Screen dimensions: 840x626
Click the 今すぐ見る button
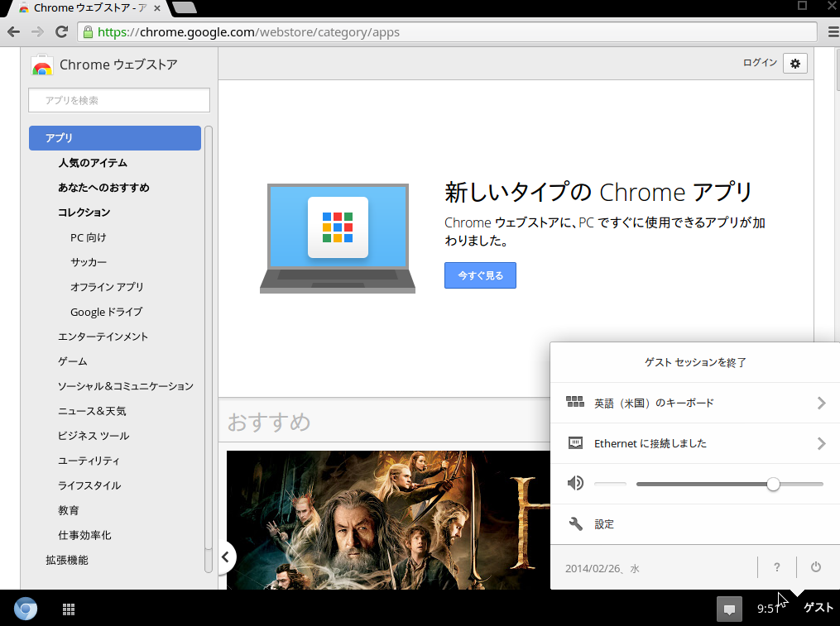[x=480, y=275]
